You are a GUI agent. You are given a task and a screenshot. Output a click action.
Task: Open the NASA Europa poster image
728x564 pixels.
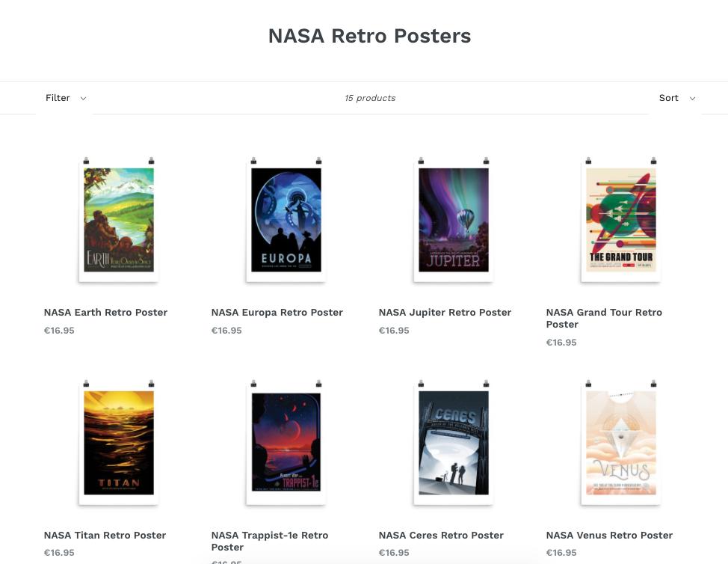[x=286, y=220]
